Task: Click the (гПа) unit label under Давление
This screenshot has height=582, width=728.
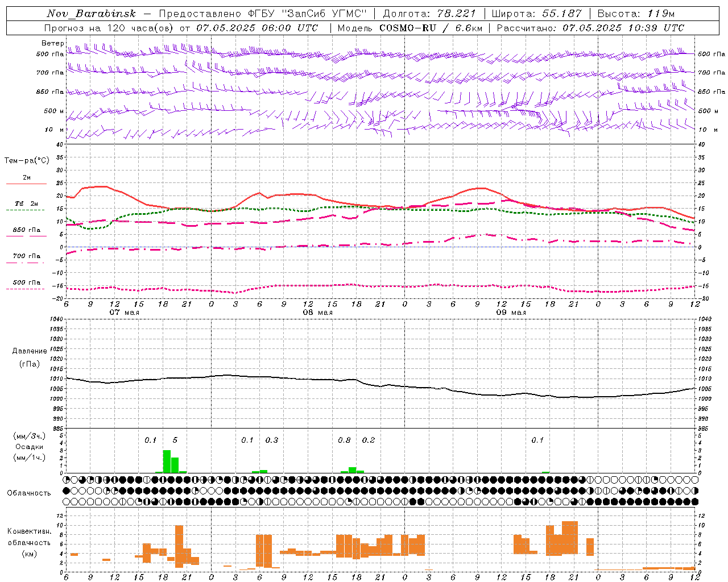Action: 30,364
